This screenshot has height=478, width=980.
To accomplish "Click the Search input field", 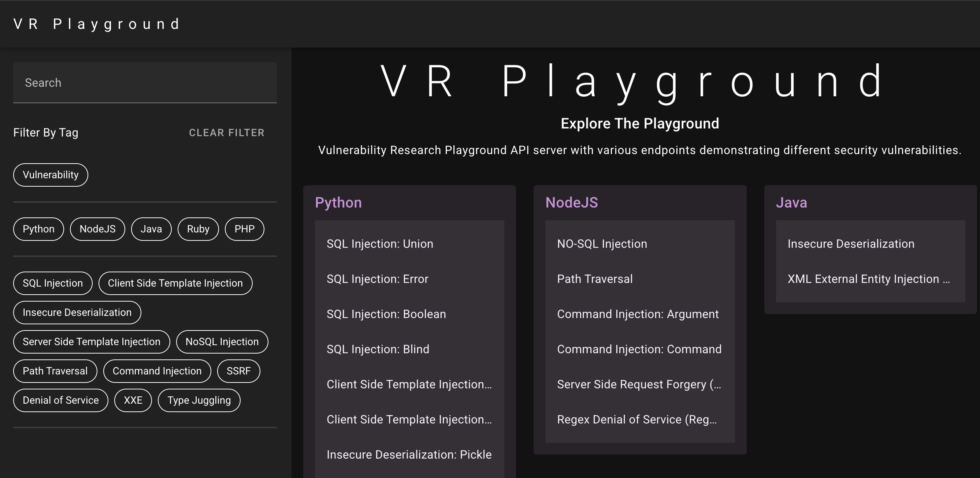I will click(x=145, y=82).
